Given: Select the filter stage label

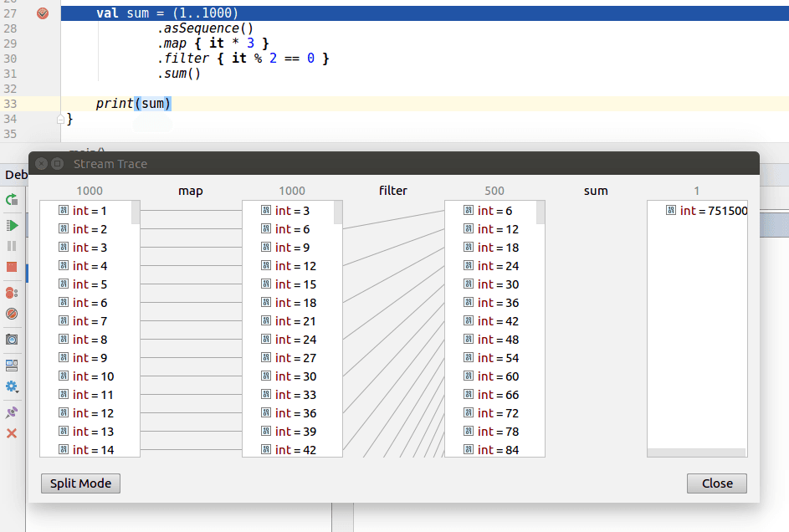Looking at the screenshot, I should [x=393, y=191].
